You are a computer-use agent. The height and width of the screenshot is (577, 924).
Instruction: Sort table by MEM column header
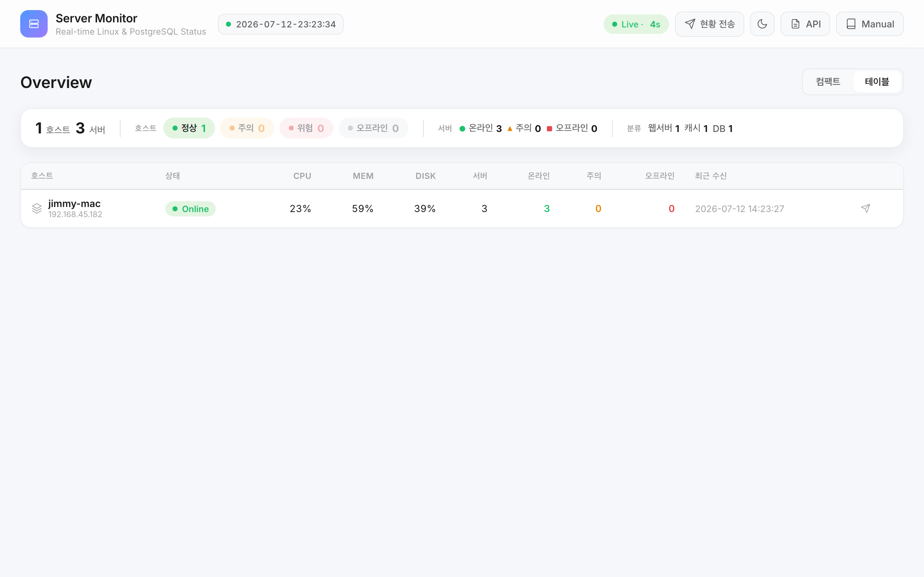pyautogui.click(x=363, y=176)
